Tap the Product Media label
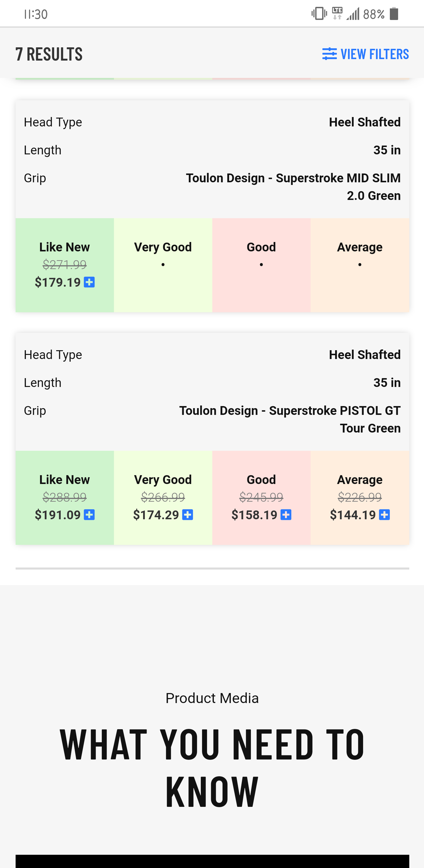This screenshot has width=424, height=868. coord(212,698)
